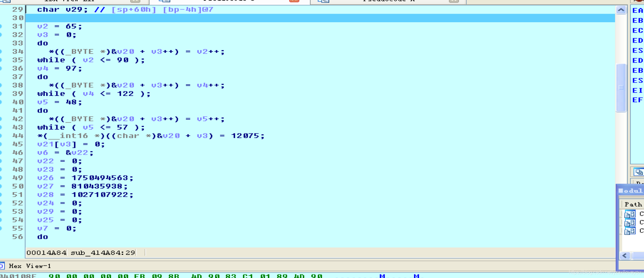
Task: Click the statement v23 = 0
Action: [60, 169]
